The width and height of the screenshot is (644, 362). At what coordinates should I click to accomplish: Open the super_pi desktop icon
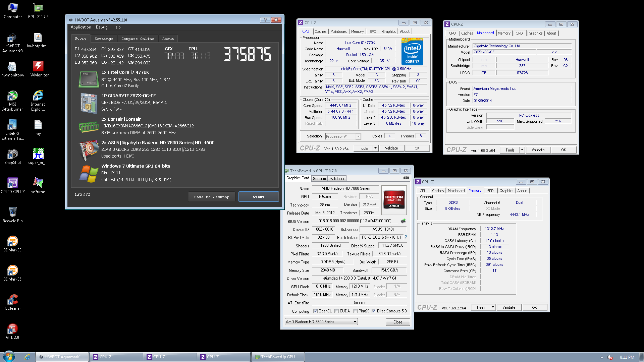click(38, 157)
